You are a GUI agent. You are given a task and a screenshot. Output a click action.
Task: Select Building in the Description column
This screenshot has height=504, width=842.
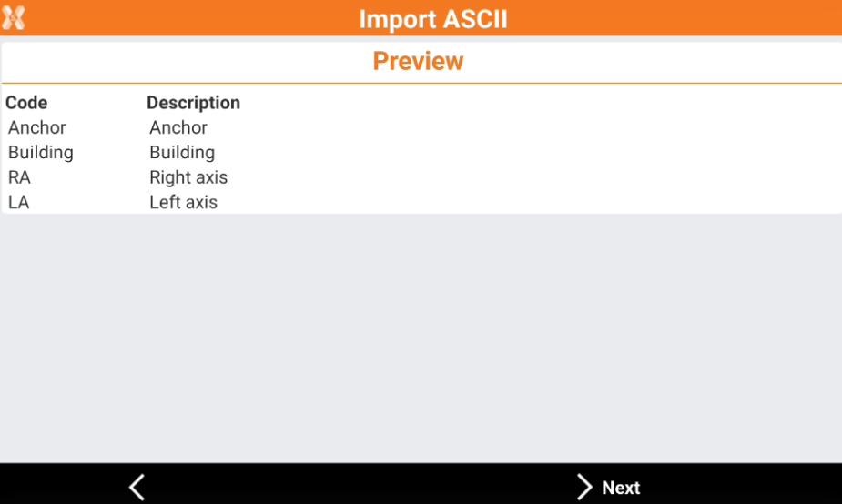tap(182, 152)
